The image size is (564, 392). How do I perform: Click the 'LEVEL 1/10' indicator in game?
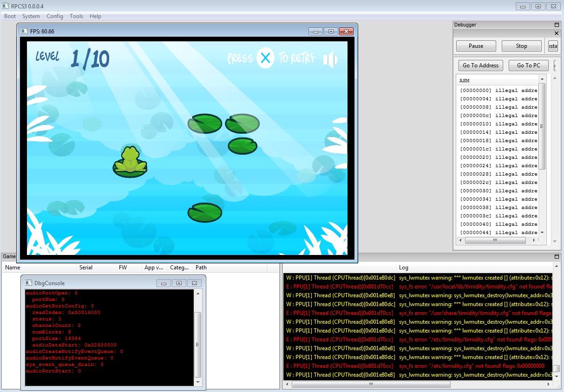coord(72,59)
